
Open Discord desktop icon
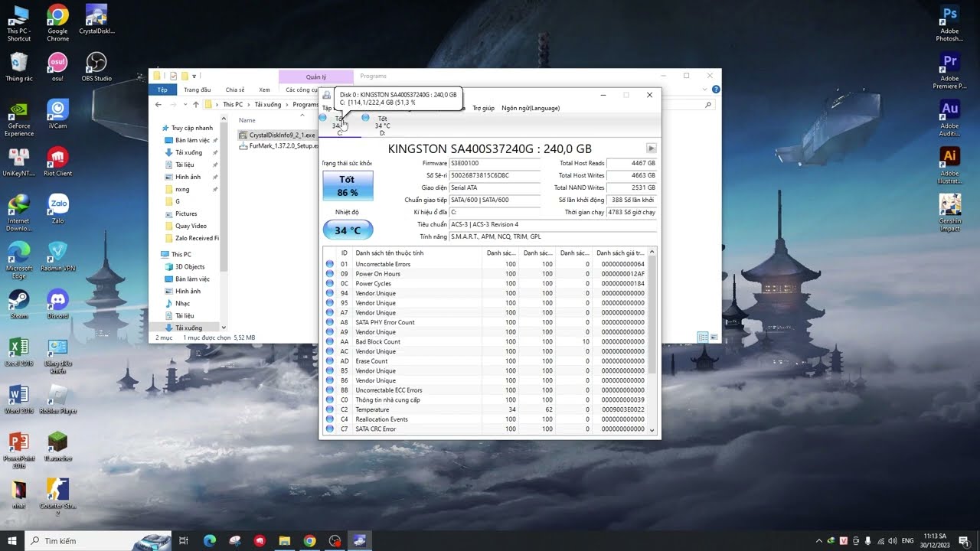[57, 305]
